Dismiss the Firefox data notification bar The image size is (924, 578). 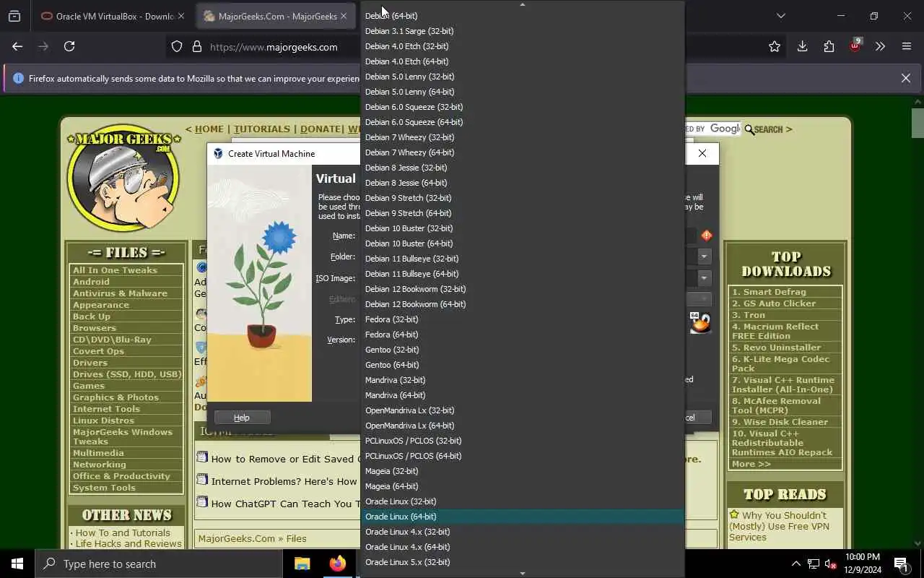pyautogui.click(x=906, y=78)
